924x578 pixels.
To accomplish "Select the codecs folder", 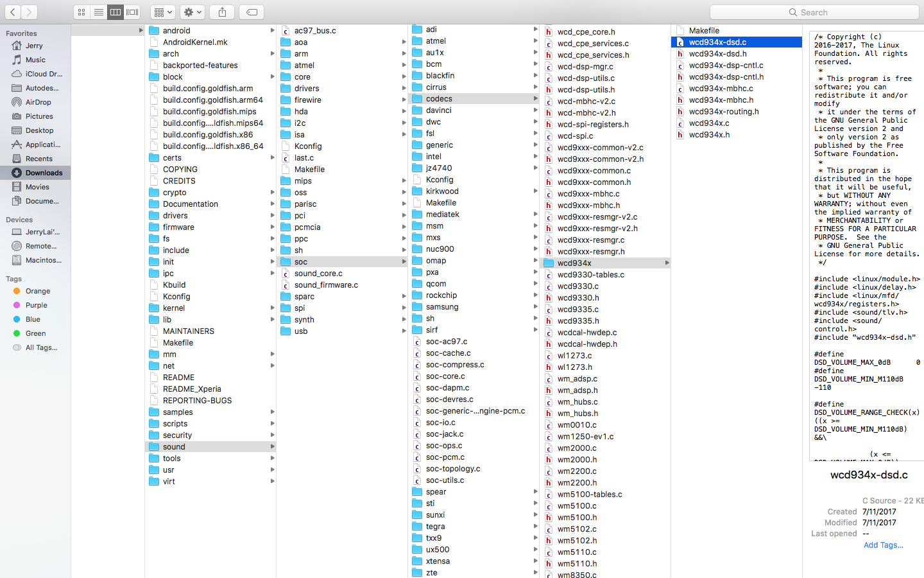I will [474, 98].
